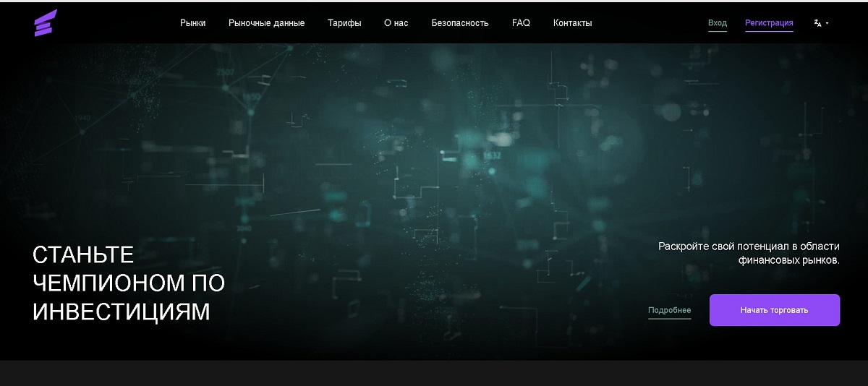Image resolution: width=868 pixels, height=386 pixels.
Task: Click the 1650 node label in background
Action: point(251,97)
